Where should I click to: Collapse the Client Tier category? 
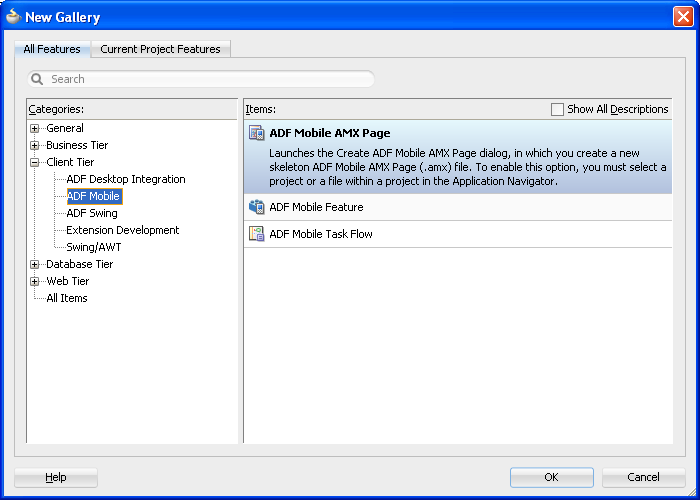[x=34, y=162]
